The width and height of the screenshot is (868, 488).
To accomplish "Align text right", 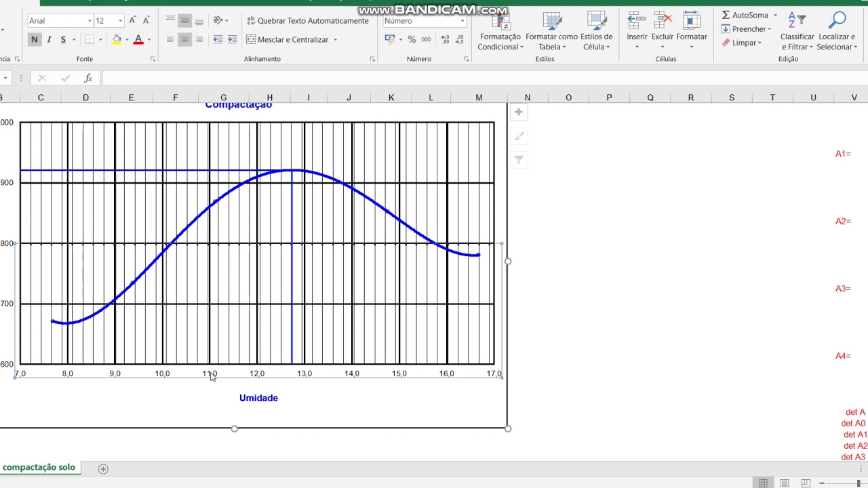I will (x=199, y=40).
